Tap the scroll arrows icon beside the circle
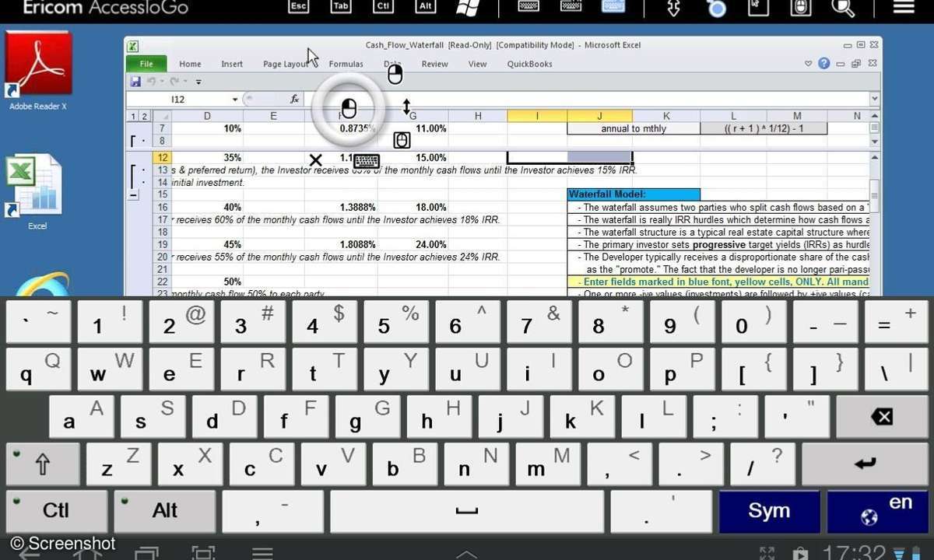The image size is (934, 560). pyautogui.click(x=406, y=107)
